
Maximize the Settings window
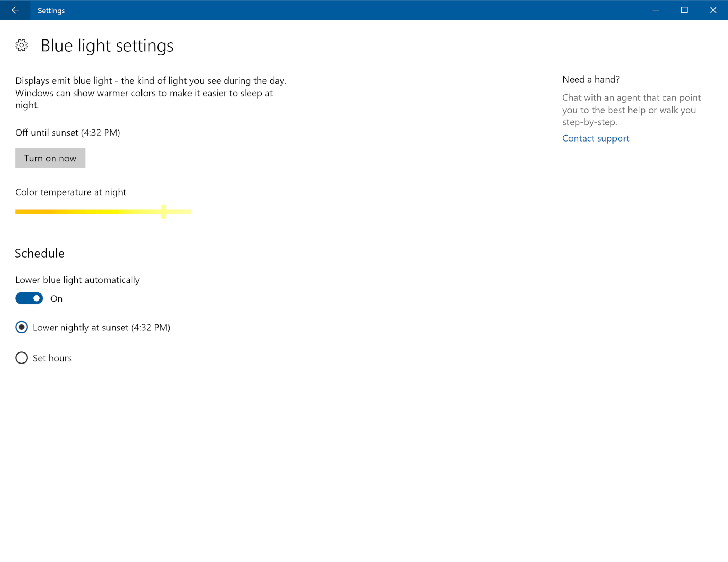[x=684, y=10]
